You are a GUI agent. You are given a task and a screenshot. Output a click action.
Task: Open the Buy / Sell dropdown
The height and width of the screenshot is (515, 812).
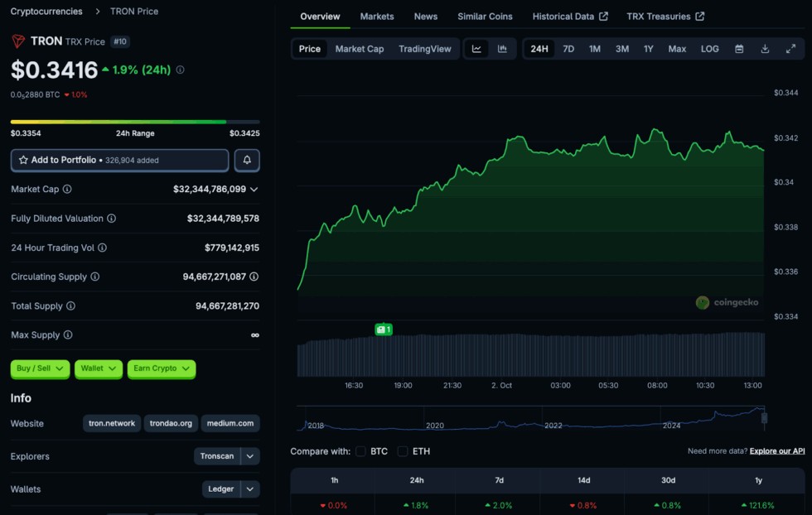click(41, 368)
